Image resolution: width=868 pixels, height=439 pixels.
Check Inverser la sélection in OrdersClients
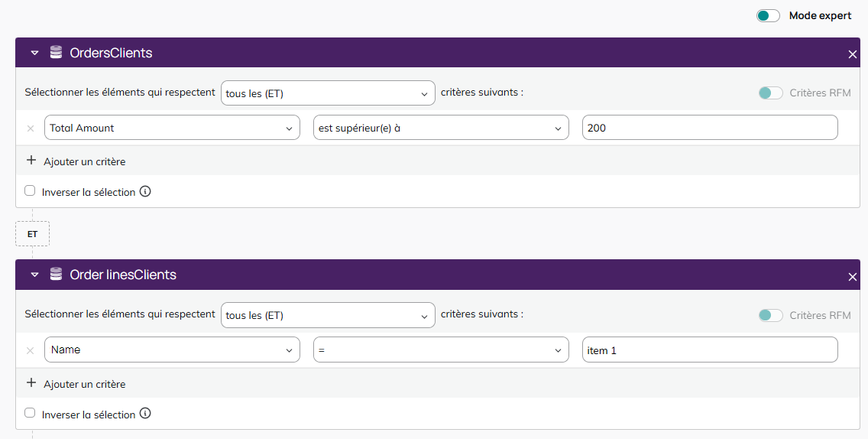(30, 190)
